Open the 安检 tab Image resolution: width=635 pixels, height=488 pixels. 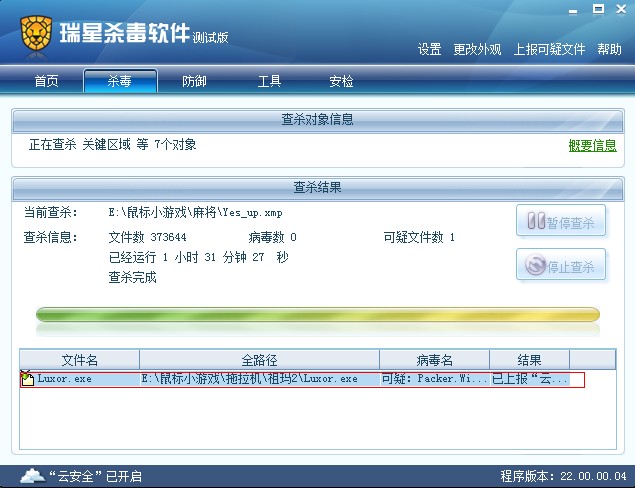point(341,81)
